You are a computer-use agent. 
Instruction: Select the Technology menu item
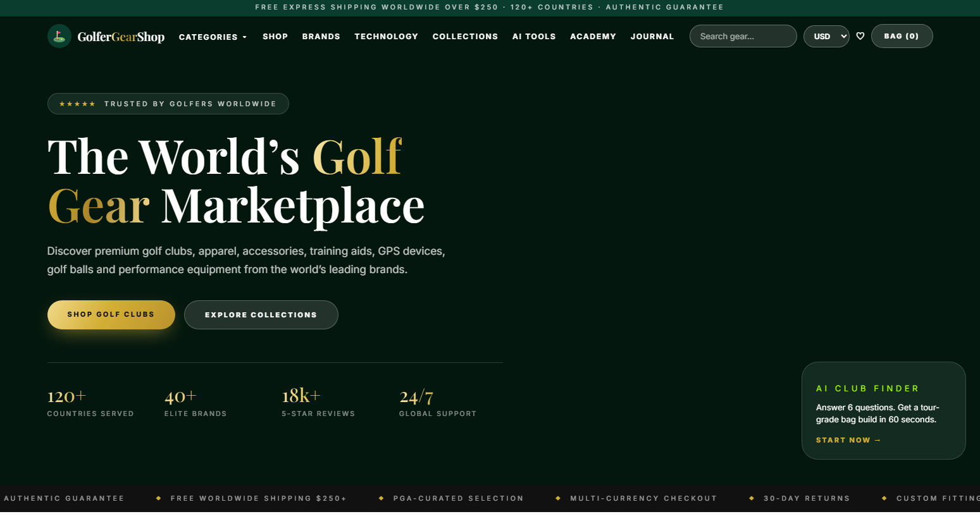[x=386, y=37]
